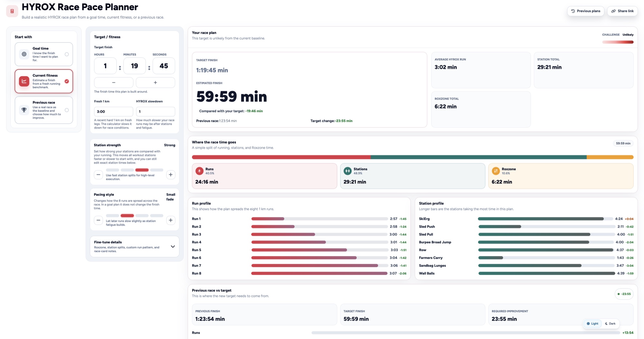The height and width of the screenshot is (339, 644).
Task: Decrease target finish with minus button
Action: (114, 82)
